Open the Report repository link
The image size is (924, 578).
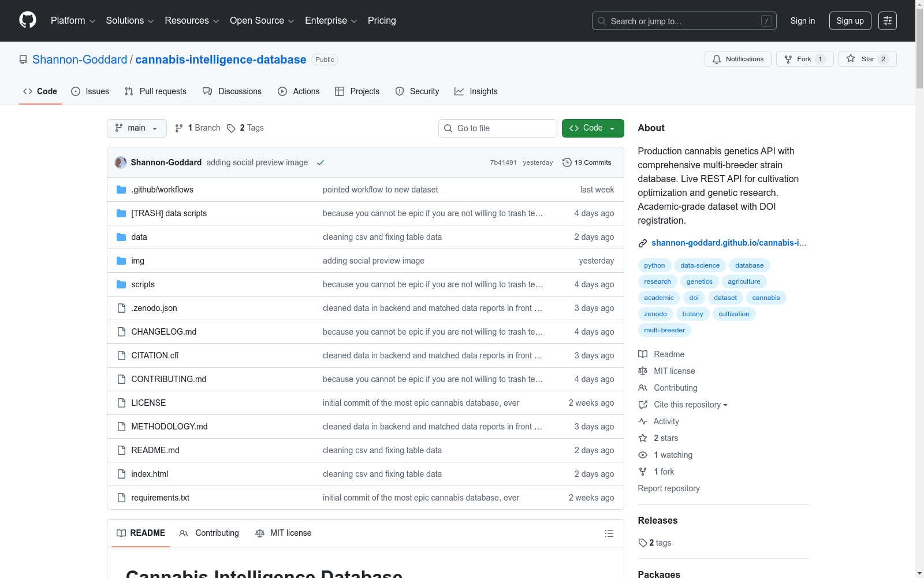[669, 488]
